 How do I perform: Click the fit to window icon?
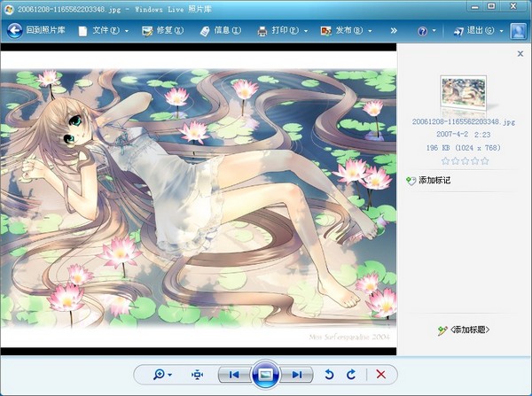coord(197,375)
